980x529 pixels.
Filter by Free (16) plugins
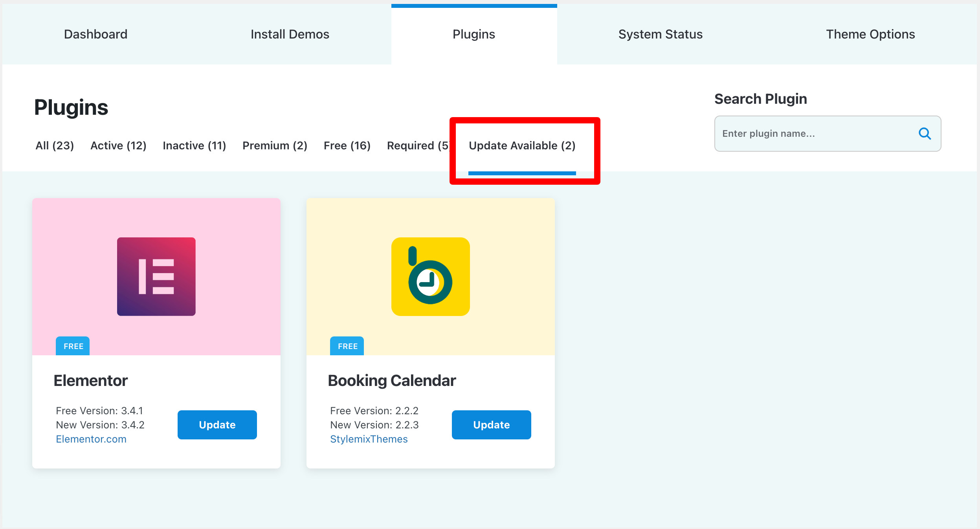pos(347,145)
